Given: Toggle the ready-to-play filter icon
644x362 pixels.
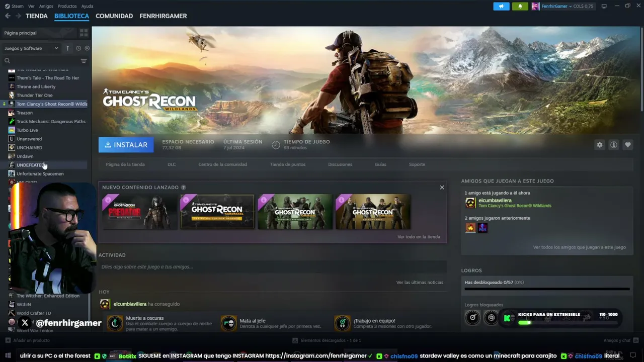Looking at the screenshot, I should point(87,48).
